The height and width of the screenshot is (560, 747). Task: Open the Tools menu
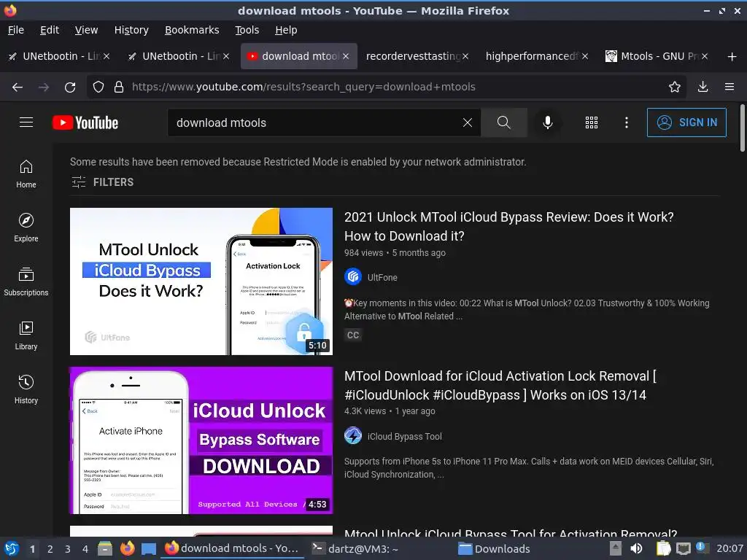point(247,30)
